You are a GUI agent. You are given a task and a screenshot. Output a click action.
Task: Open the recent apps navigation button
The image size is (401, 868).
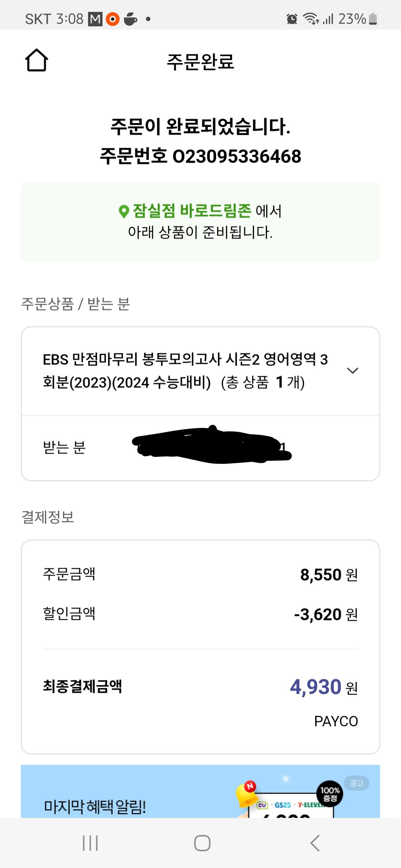tap(90, 843)
